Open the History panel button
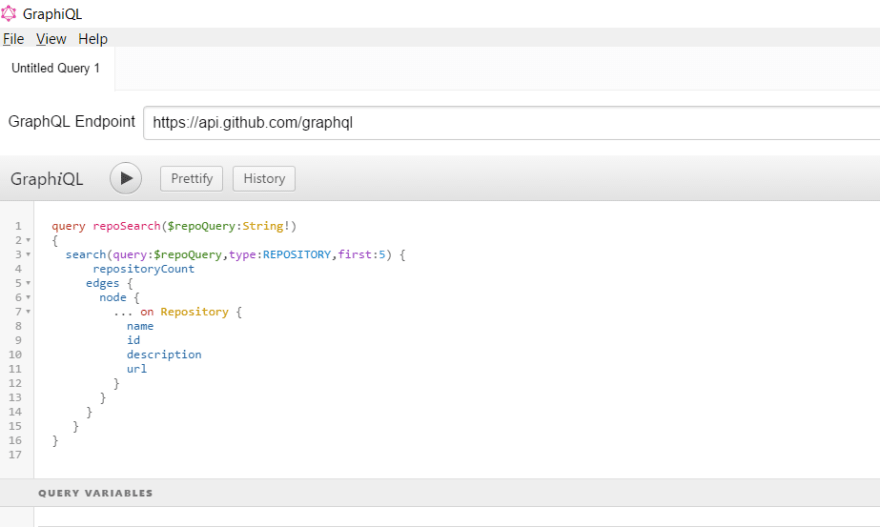Viewport: 880px width, 527px height. (x=264, y=178)
